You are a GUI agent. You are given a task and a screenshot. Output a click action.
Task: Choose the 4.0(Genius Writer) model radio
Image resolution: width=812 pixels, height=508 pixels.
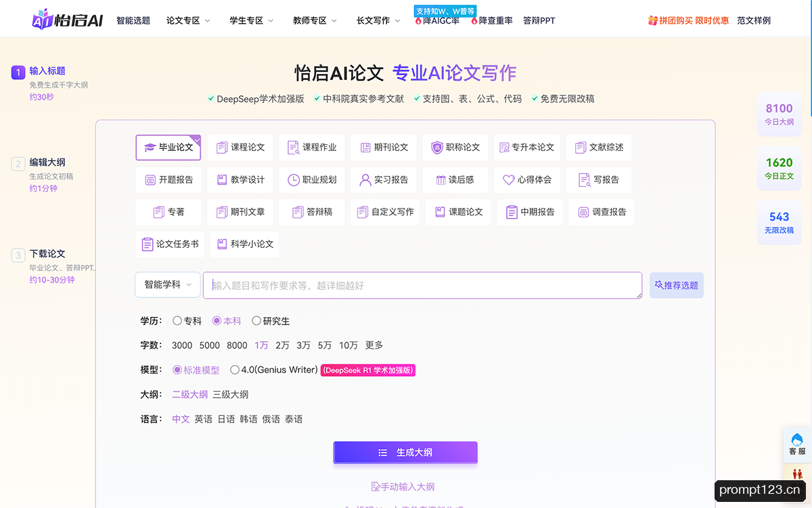click(235, 370)
